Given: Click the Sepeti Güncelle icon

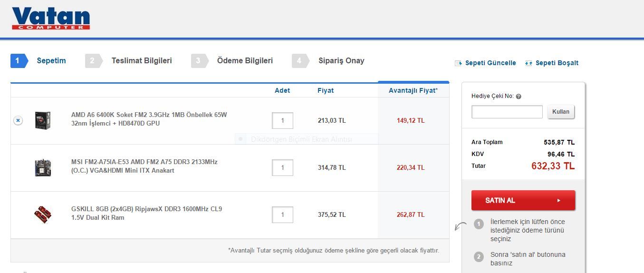Looking at the screenshot, I should [x=458, y=63].
